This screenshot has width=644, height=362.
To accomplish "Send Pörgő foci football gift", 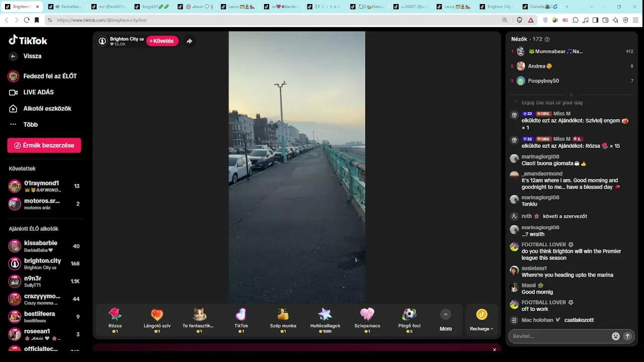I will (x=409, y=320).
